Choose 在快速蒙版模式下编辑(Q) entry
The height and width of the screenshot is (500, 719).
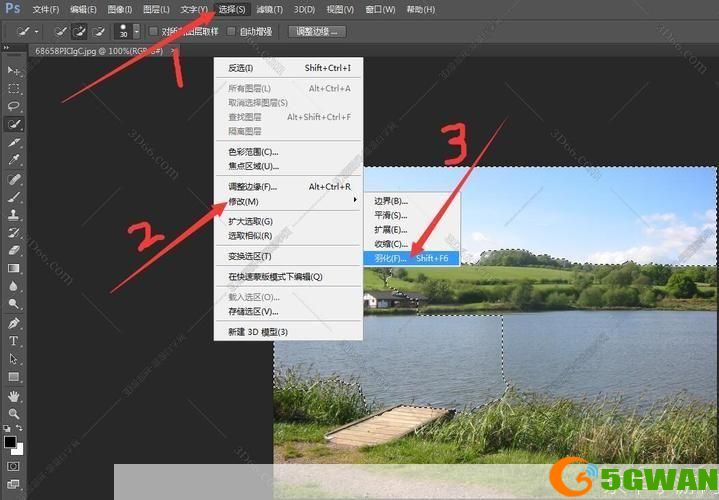[x=288, y=277]
